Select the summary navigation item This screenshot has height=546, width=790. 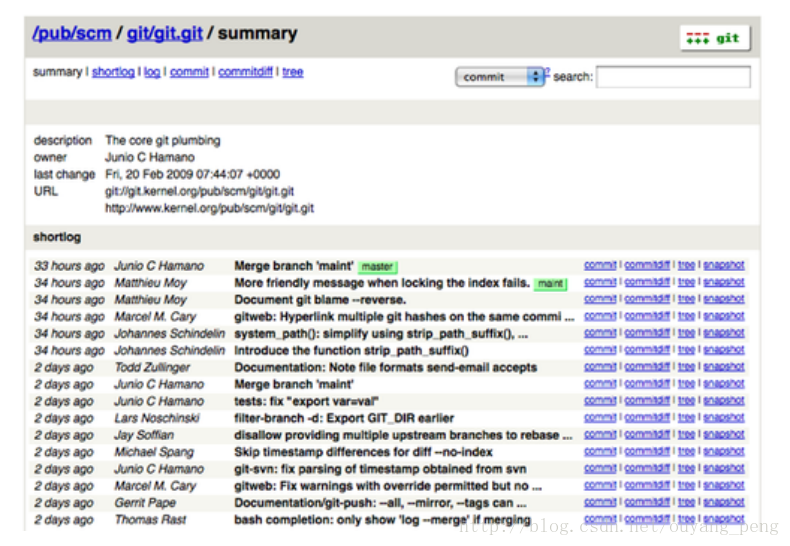tap(57, 72)
